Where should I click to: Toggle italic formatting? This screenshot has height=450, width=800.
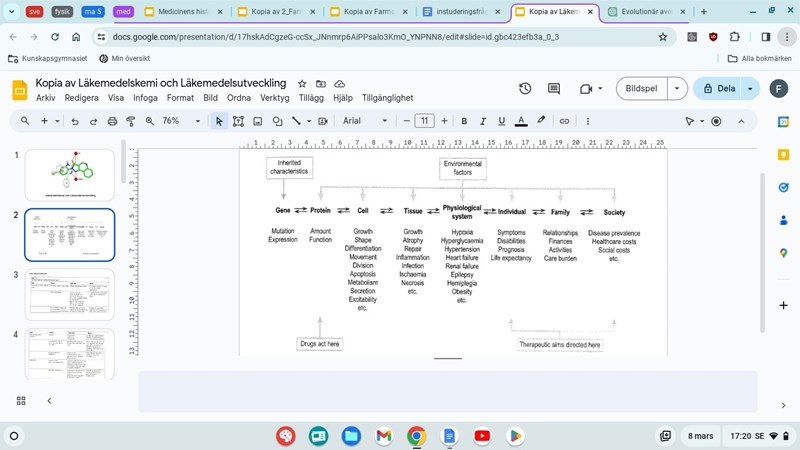(483, 121)
